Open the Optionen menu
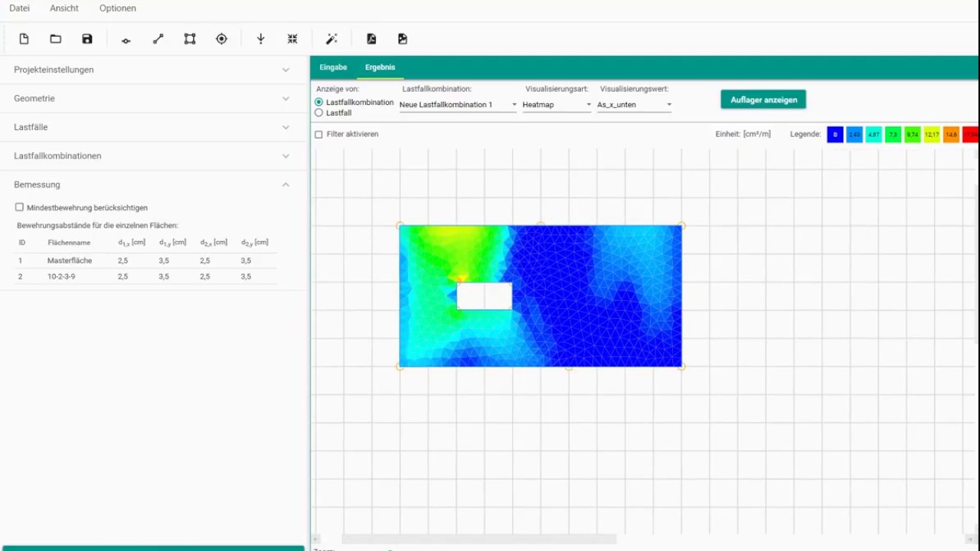The image size is (980, 551). point(117,8)
